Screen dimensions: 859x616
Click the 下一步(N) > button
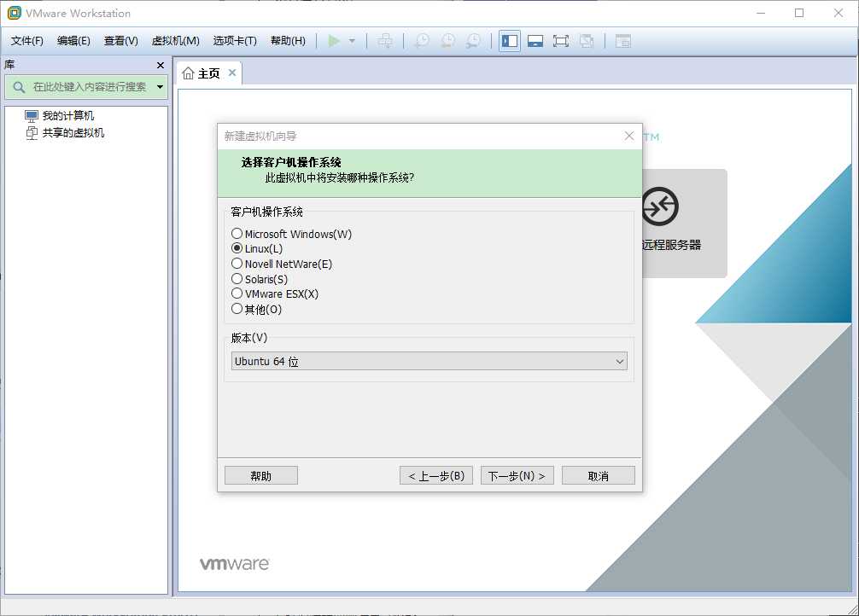pos(517,476)
